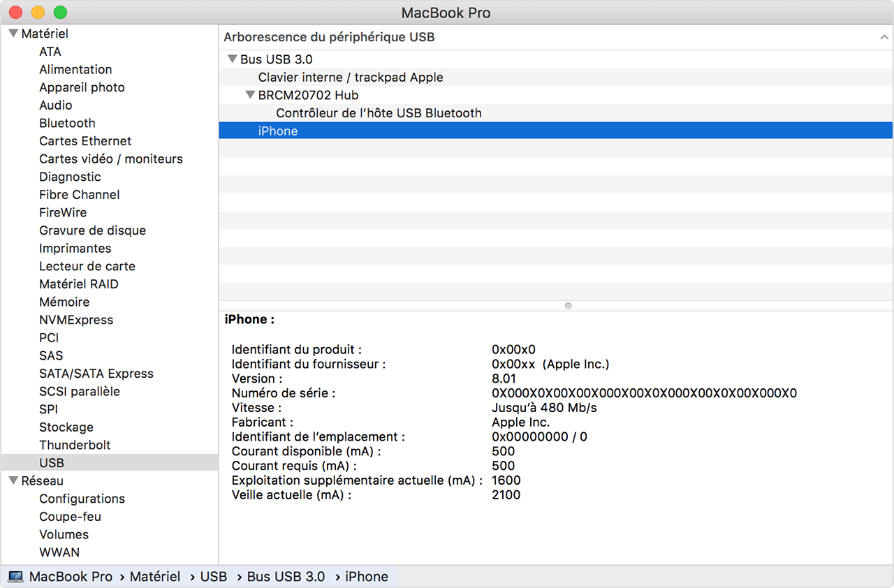This screenshot has height=588, width=894.
Task: Select the BRCM20702 Hub row label
Action: pos(309,95)
